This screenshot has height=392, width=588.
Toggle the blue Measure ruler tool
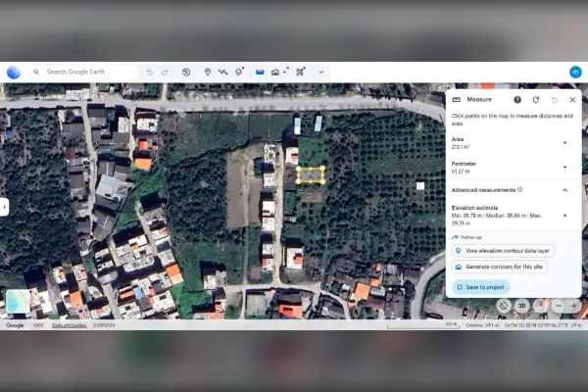click(x=260, y=72)
